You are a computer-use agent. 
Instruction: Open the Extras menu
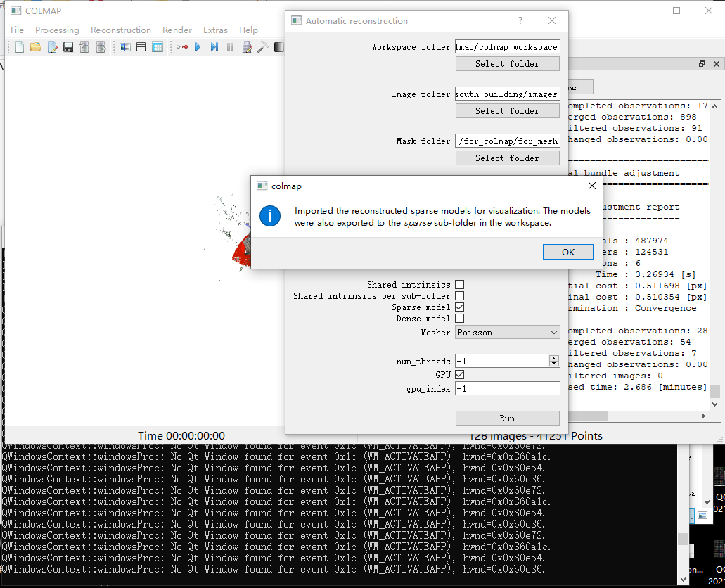click(215, 30)
